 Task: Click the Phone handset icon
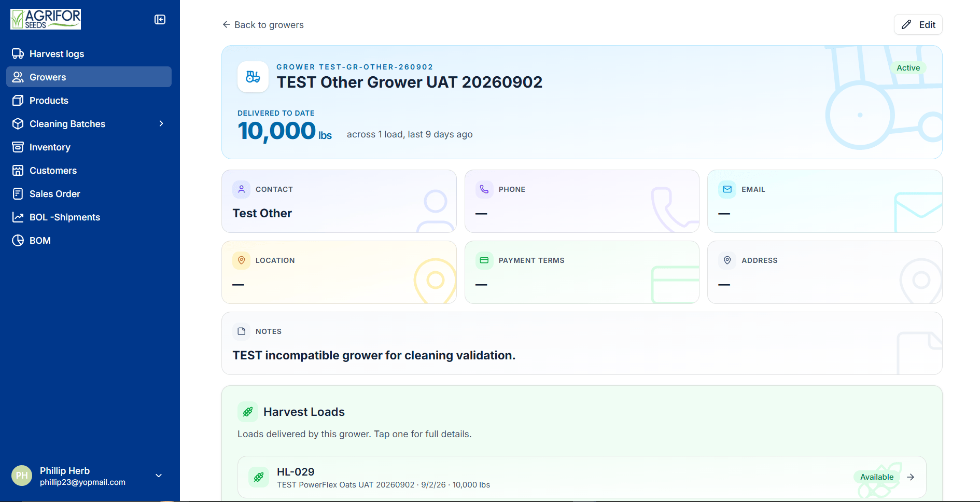[x=484, y=189]
